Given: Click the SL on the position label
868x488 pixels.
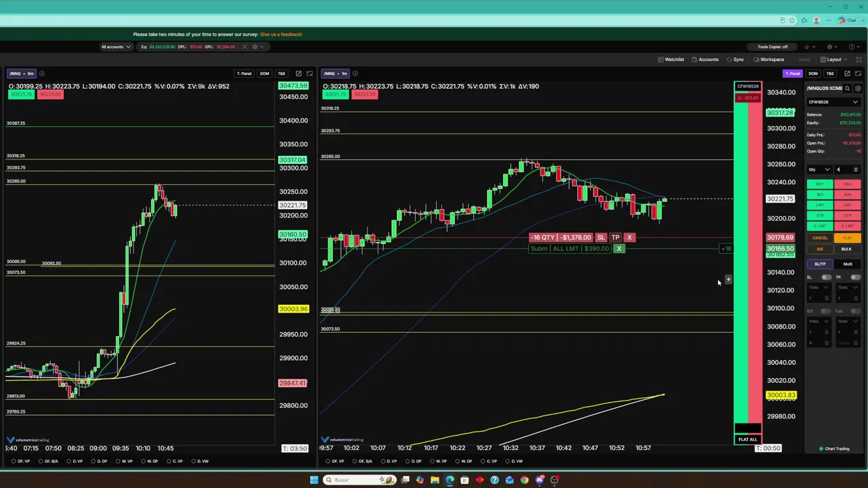Looking at the screenshot, I should 601,237.
